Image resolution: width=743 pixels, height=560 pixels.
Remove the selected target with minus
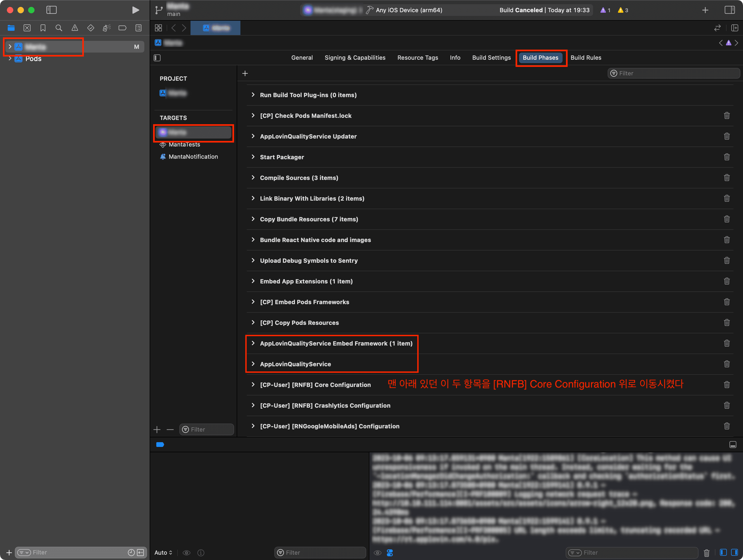[170, 429]
